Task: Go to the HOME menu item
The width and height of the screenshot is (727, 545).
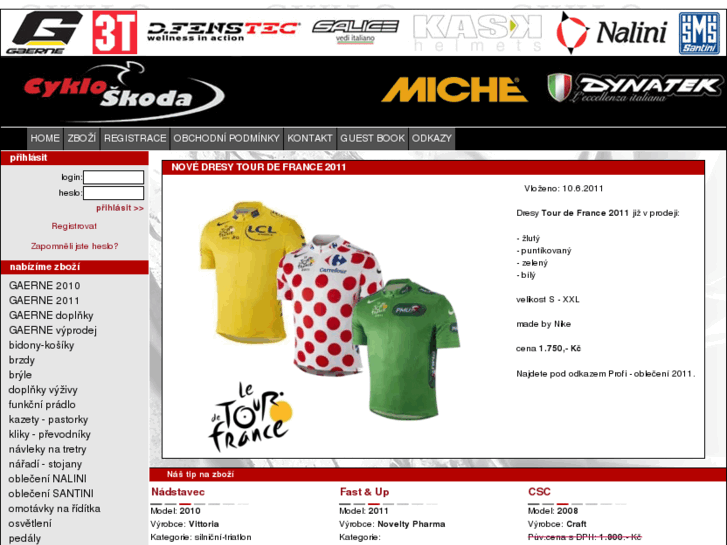Action: click(x=45, y=138)
